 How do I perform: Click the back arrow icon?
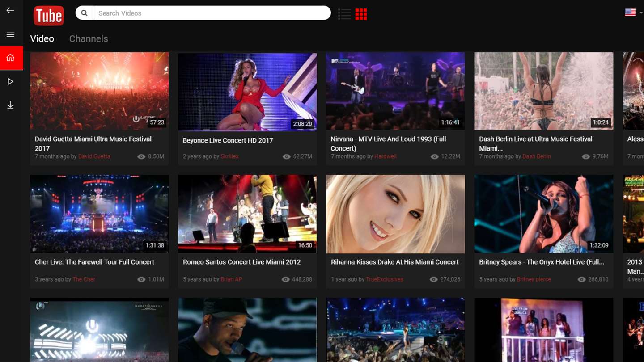pos(10,10)
